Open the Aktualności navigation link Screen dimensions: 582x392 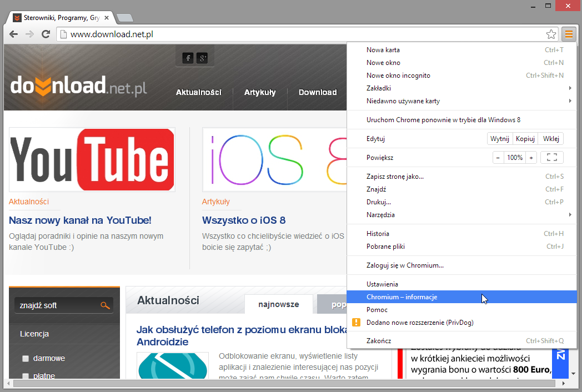point(199,92)
